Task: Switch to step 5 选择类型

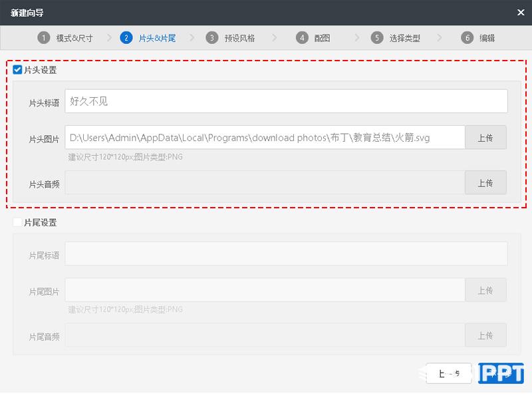Action: coord(395,38)
